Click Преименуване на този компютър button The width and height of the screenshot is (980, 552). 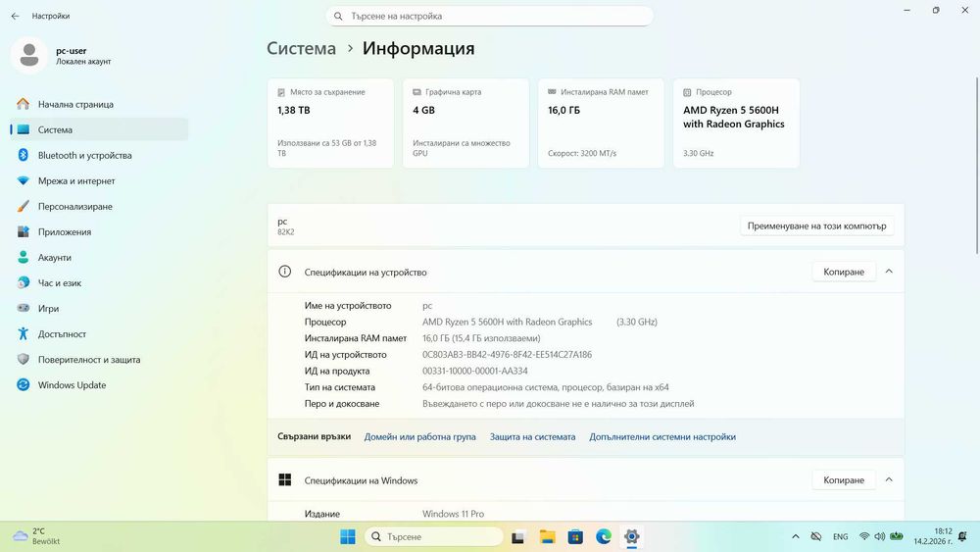click(x=817, y=226)
